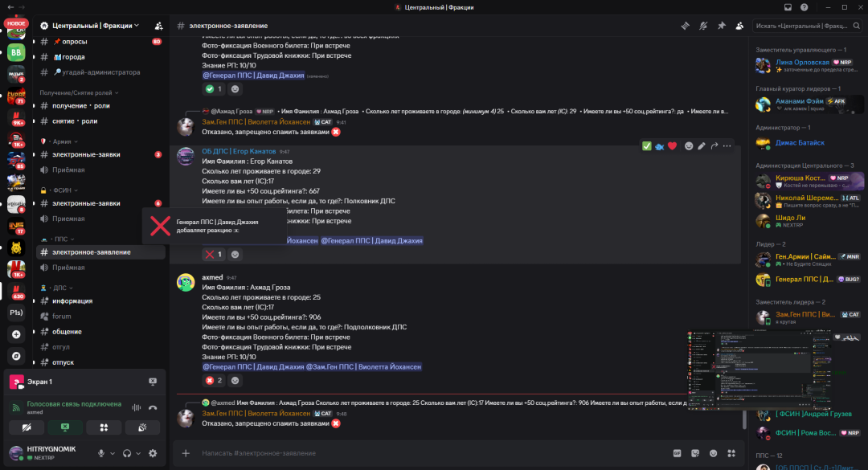The width and height of the screenshot is (868, 470).
Task: Open user settings gear icon
Action: [x=153, y=453]
